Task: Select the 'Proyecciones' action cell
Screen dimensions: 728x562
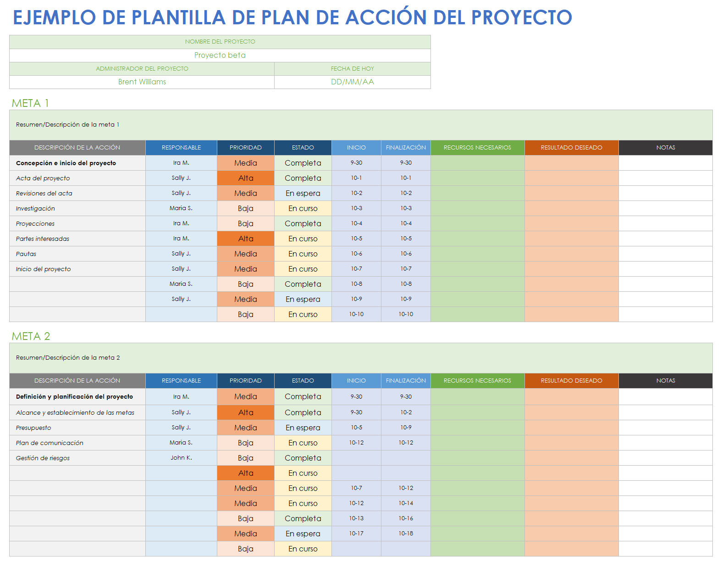Action: pyautogui.click(x=77, y=223)
